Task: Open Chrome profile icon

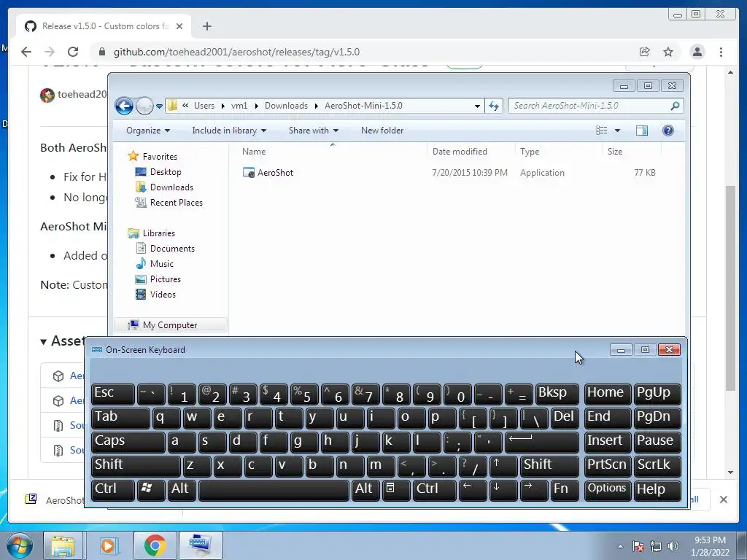Action: coord(697,52)
